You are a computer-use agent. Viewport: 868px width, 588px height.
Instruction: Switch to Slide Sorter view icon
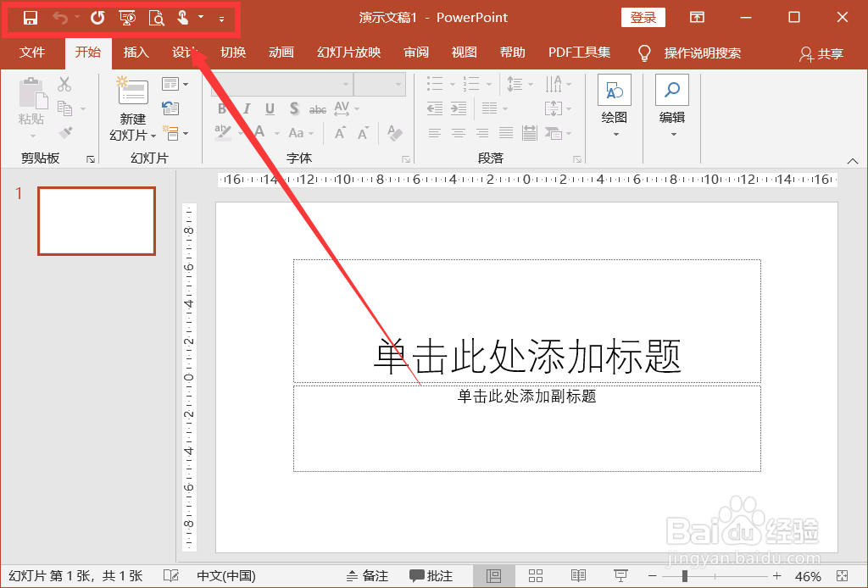[x=536, y=576]
